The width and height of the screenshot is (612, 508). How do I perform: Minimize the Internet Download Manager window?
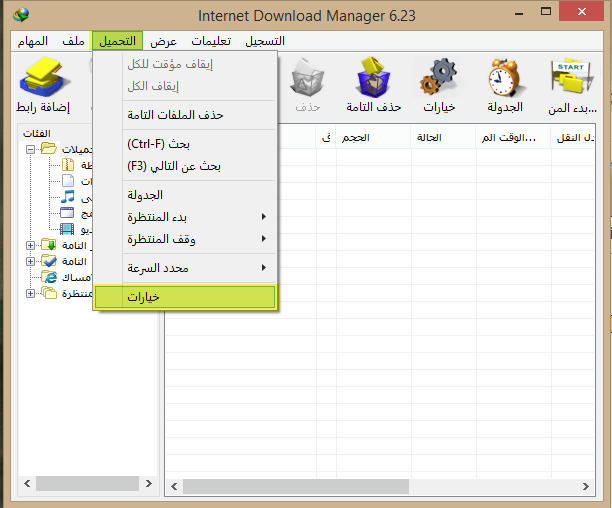(519, 13)
